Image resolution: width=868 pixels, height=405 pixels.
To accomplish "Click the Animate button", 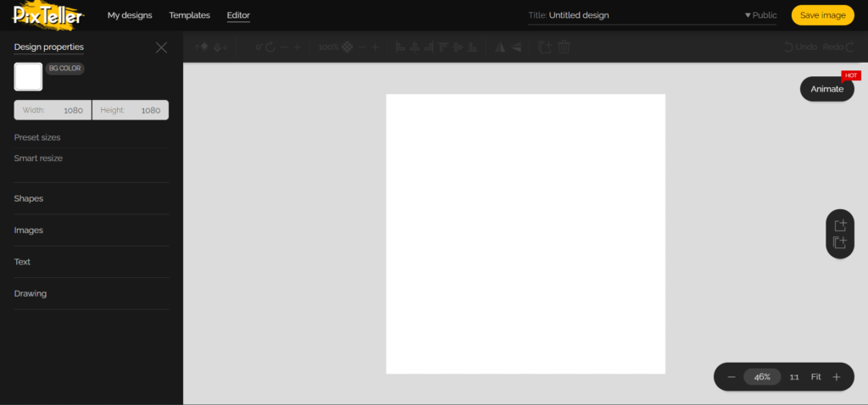I will 826,89.
